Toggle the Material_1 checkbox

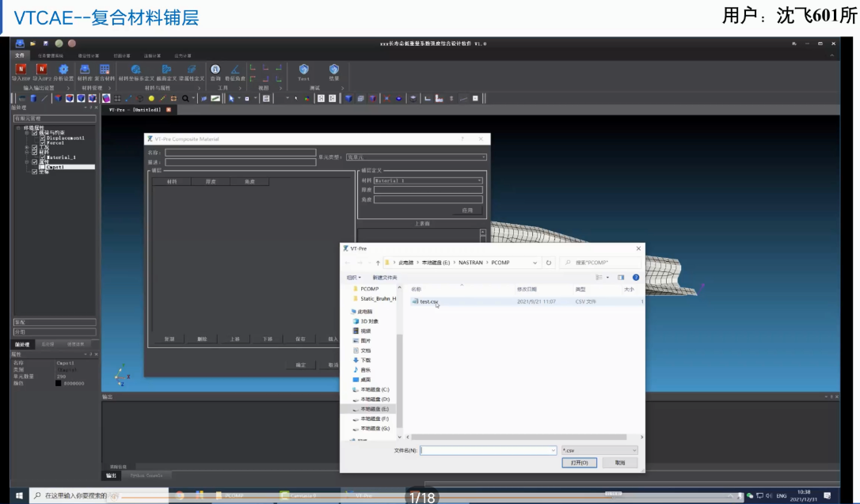click(x=44, y=157)
